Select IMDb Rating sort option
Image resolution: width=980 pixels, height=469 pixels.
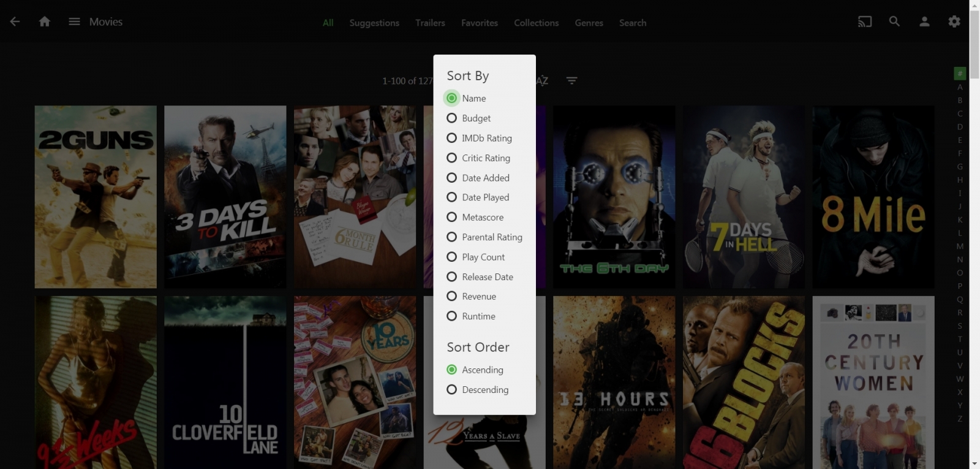tap(479, 138)
